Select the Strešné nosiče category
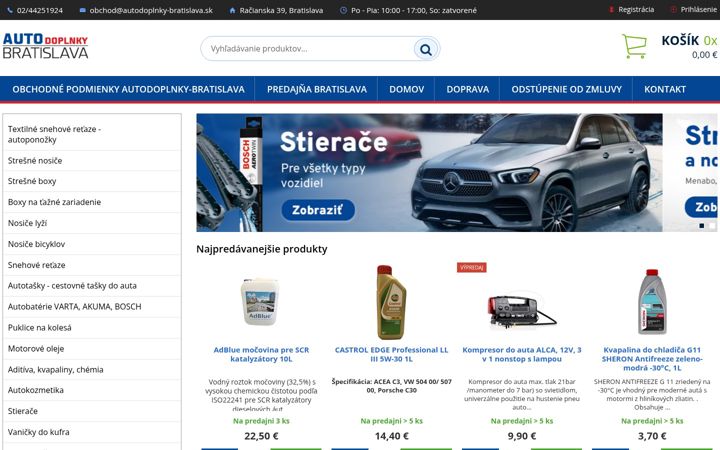Image resolution: width=720 pixels, height=450 pixels. pos(92,161)
